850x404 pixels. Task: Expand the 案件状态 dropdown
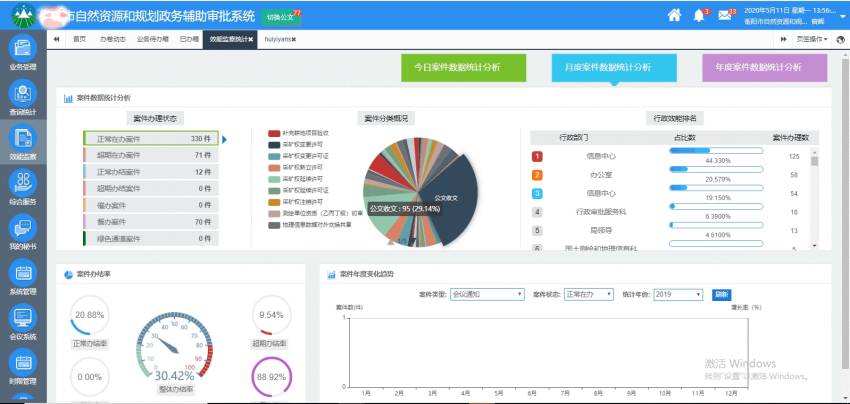[587, 295]
